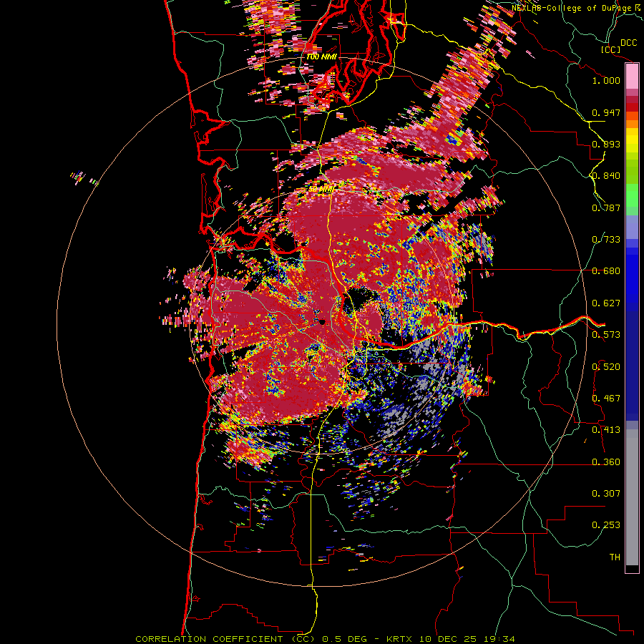Click the CORRELATION COEFFICIENT caption at bottom
Screen dimensions: 644x644
325,639
